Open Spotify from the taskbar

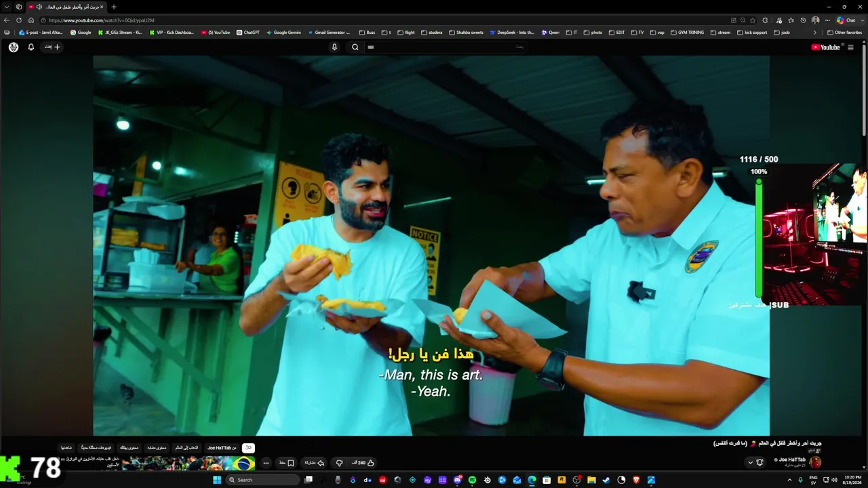[x=472, y=480]
